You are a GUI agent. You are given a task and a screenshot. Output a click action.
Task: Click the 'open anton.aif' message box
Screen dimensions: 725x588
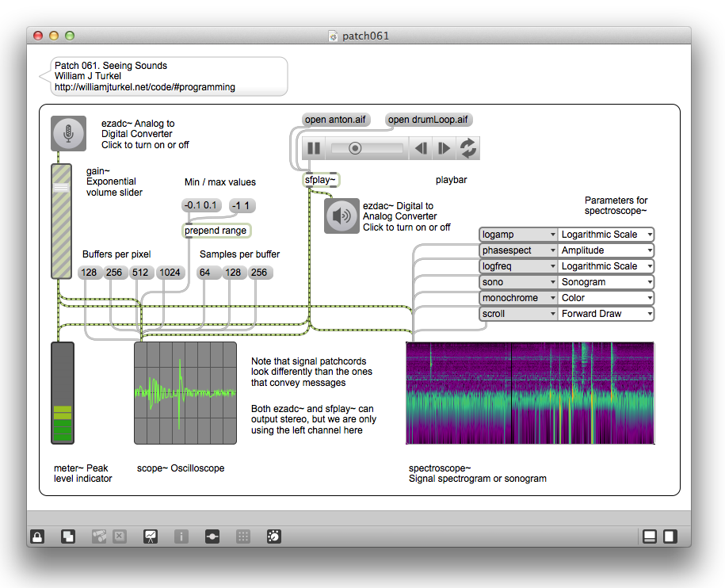335,120
